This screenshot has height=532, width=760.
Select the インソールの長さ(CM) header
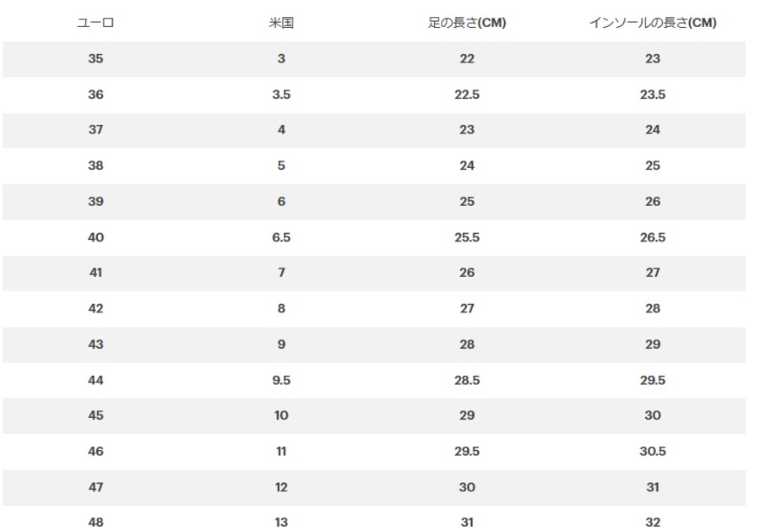[653, 22]
